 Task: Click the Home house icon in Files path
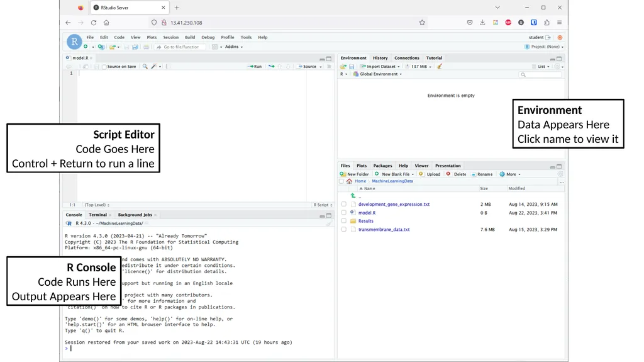[x=349, y=181]
